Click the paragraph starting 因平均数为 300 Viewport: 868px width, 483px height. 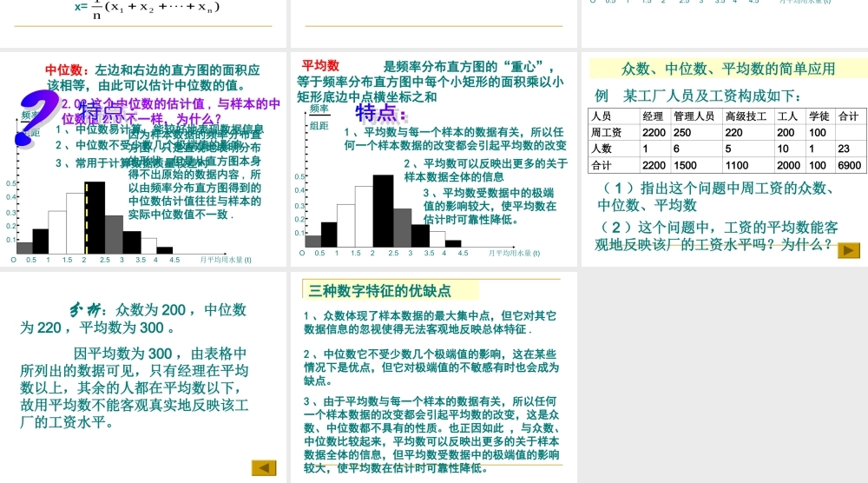click(135, 387)
